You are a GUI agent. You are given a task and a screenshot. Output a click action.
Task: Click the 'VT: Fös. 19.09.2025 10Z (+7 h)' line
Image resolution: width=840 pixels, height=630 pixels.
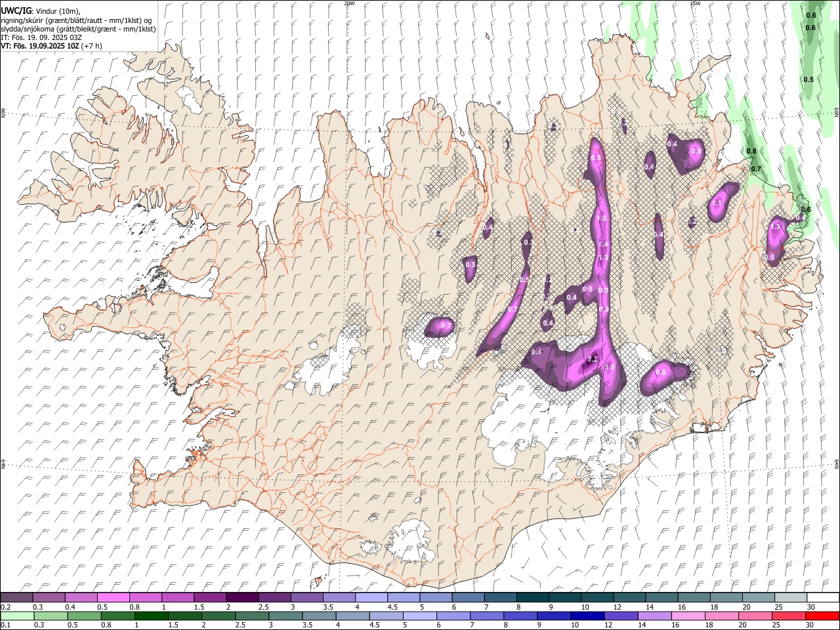[x=51, y=46]
